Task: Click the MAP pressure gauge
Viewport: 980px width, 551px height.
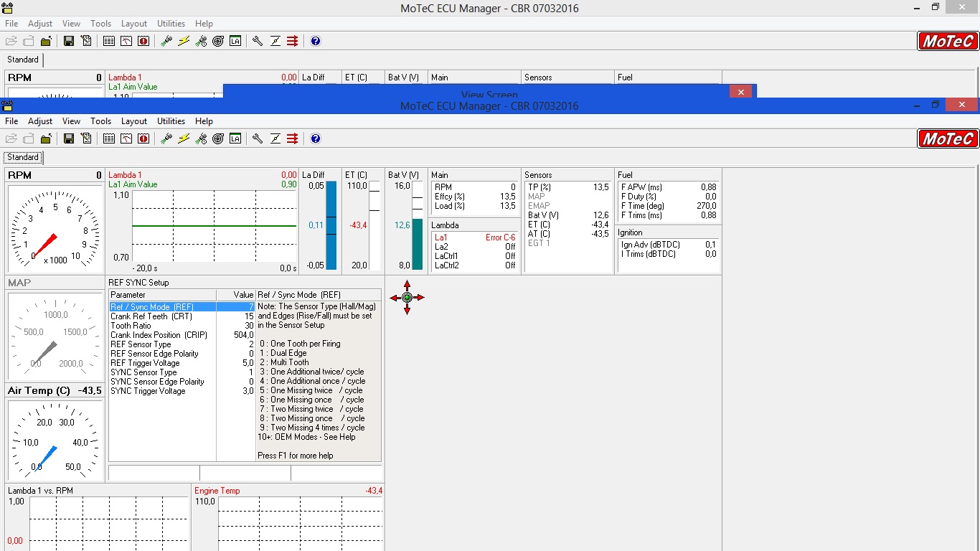Action: pyautogui.click(x=55, y=335)
